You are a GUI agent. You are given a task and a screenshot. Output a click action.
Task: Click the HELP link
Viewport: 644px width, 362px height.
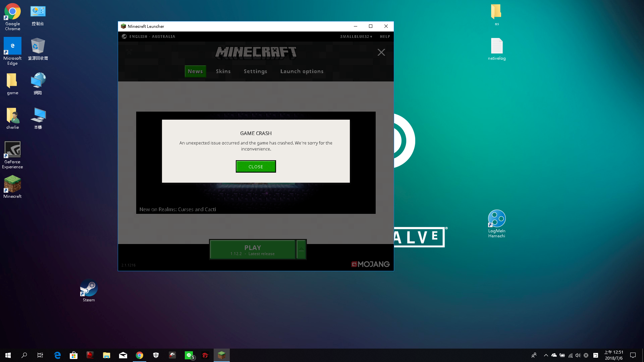(x=385, y=37)
